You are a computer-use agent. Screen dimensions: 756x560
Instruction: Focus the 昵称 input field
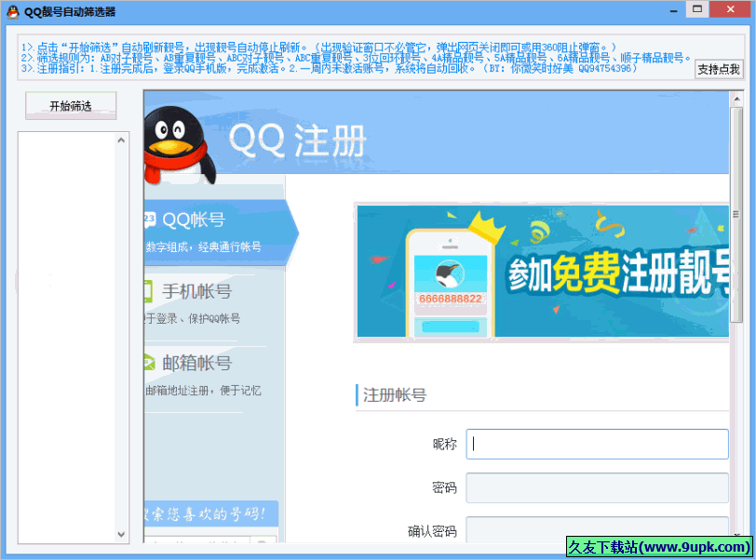597,444
